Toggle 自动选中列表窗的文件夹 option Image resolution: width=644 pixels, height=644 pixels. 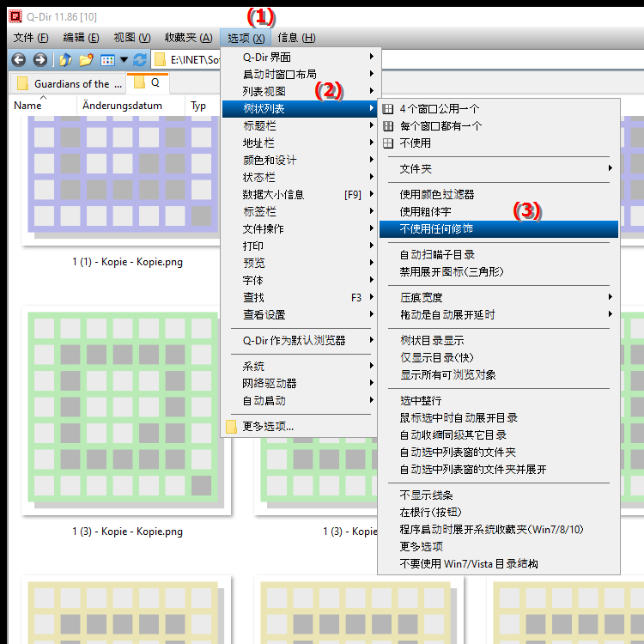(x=499, y=453)
